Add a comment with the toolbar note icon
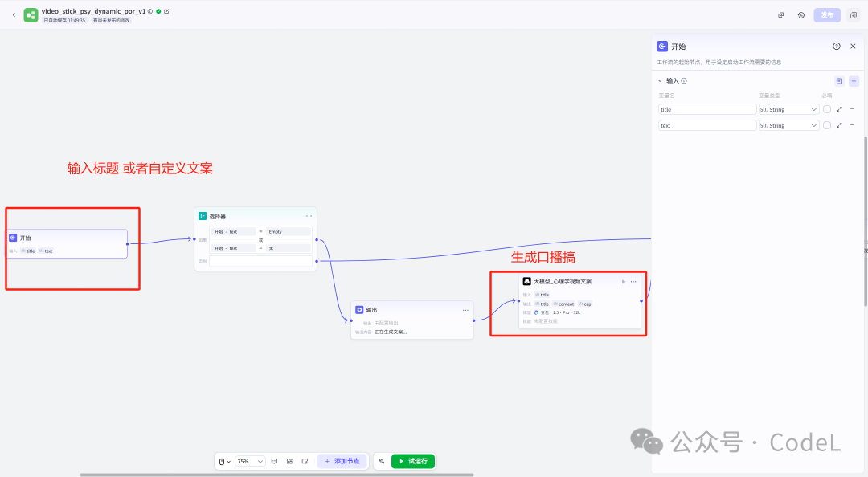Viewport: 868px width, 477px height. [274, 461]
